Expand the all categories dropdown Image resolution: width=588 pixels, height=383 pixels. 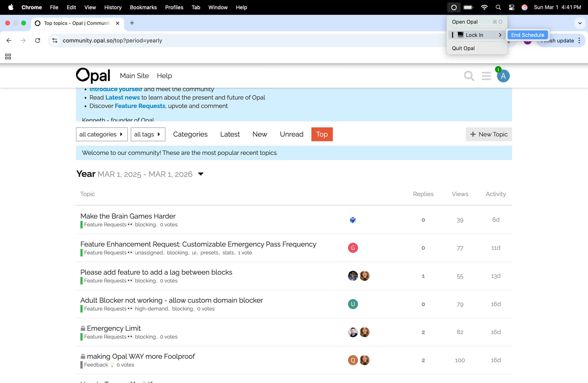tap(101, 134)
